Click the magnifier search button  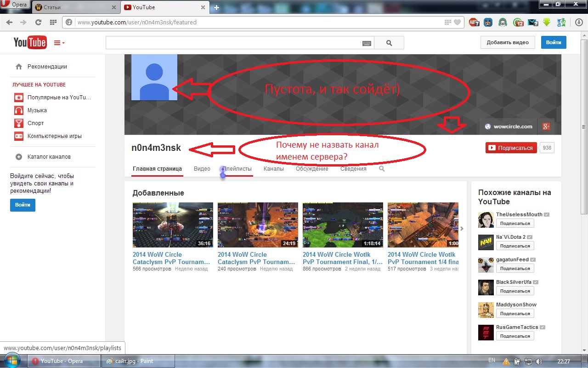(389, 43)
